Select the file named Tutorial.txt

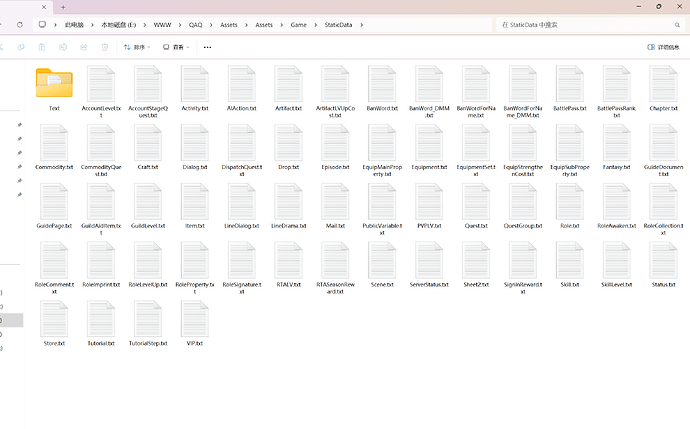coord(101,324)
